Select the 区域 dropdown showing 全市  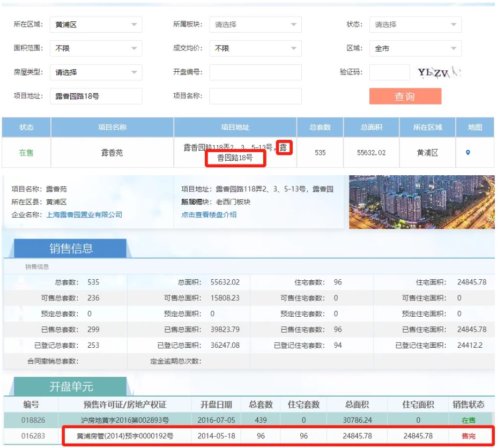click(x=415, y=48)
